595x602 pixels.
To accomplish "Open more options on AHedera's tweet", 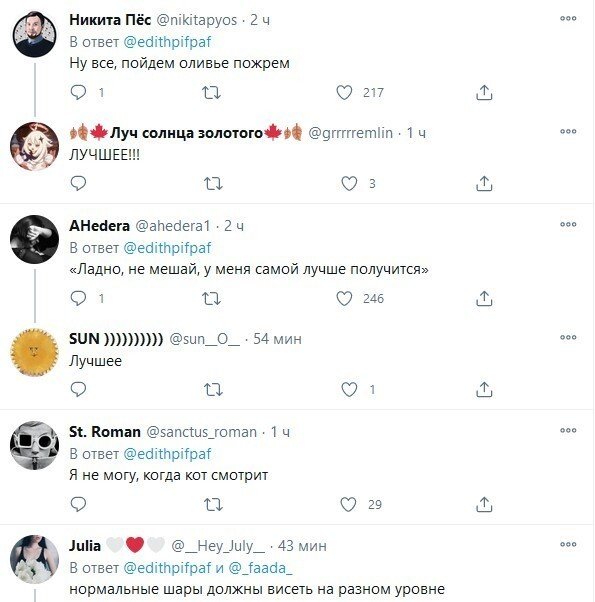I will (568, 224).
